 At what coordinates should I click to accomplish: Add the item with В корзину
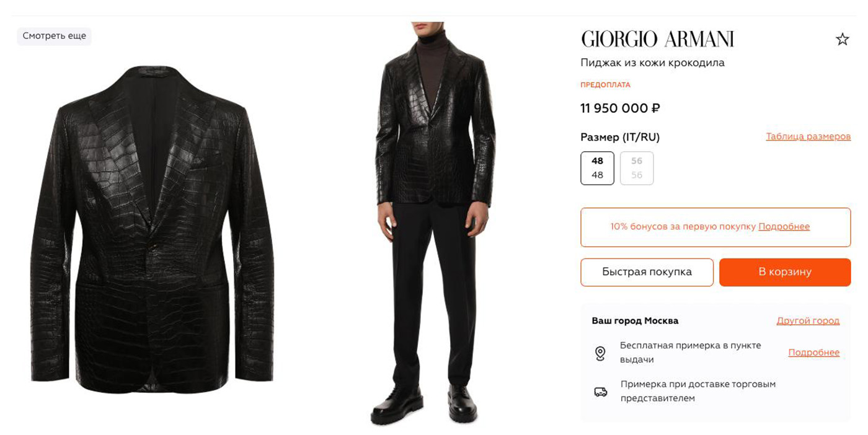[x=784, y=272]
